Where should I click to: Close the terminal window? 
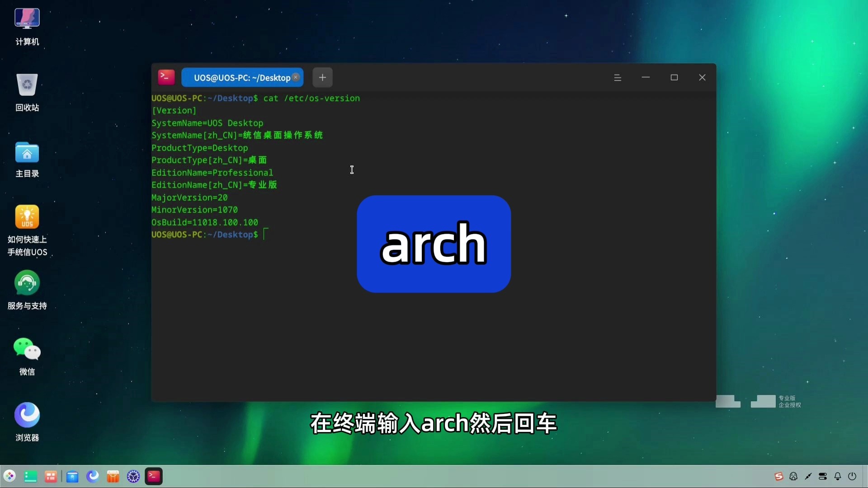click(702, 78)
